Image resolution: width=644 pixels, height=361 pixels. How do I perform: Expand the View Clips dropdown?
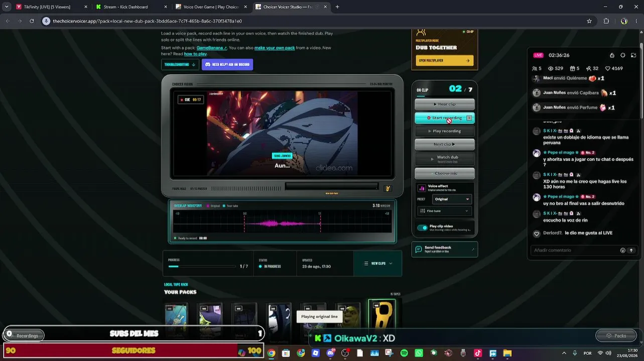pos(378,263)
